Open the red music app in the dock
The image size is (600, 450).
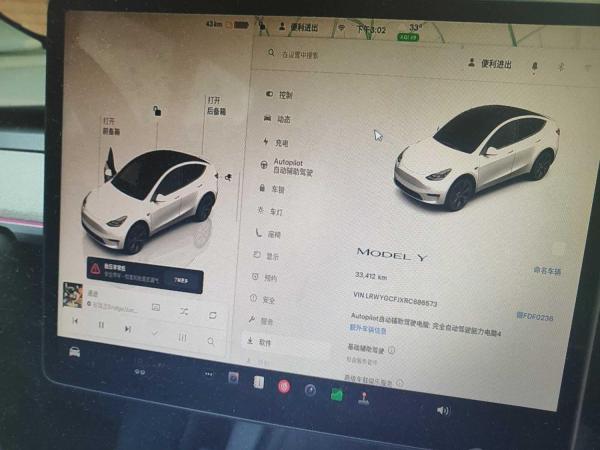click(x=284, y=386)
